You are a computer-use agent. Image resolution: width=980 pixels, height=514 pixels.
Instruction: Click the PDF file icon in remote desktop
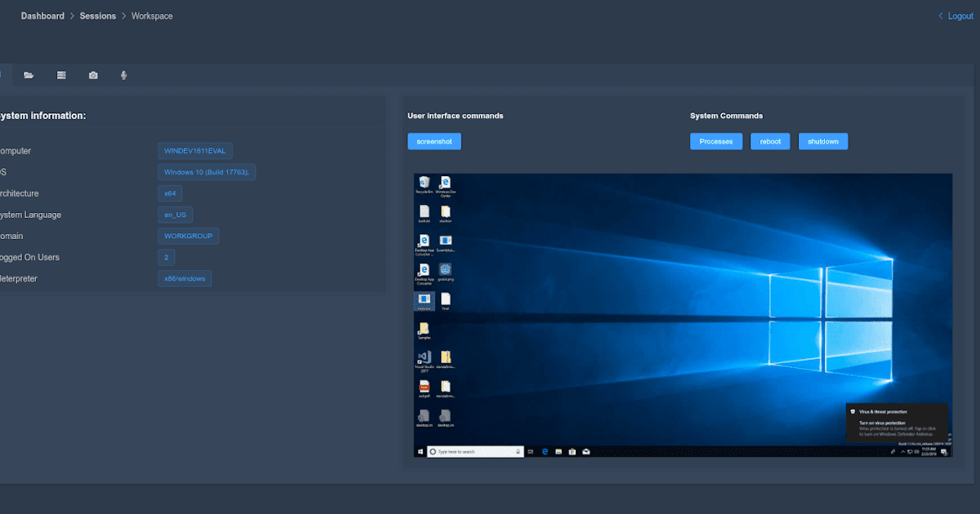click(x=424, y=388)
